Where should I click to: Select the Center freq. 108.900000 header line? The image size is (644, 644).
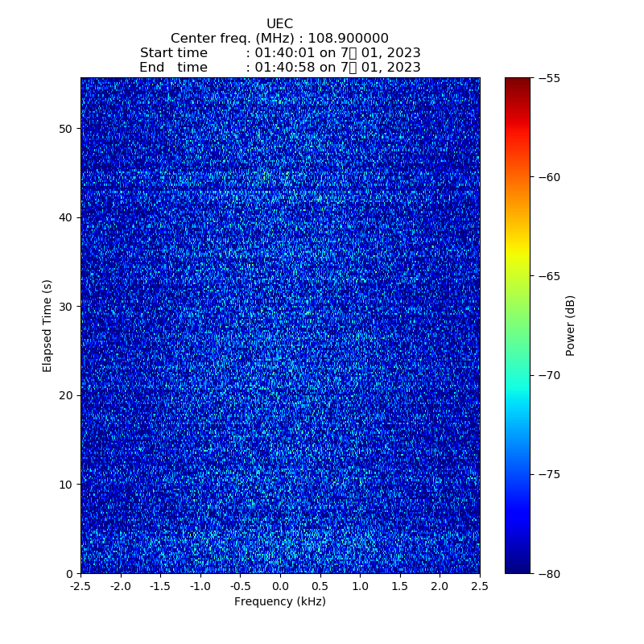tap(279, 39)
